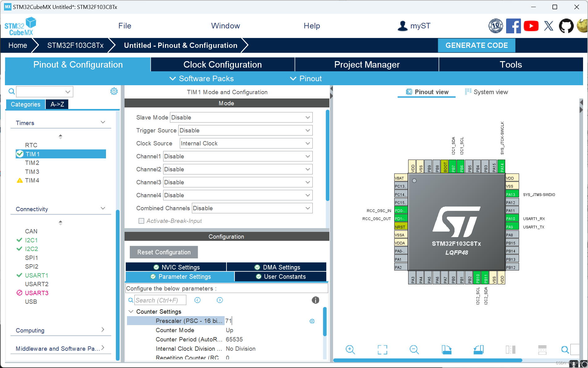Open the Clock Source dropdown
The width and height of the screenshot is (588, 368).
click(x=246, y=143)
